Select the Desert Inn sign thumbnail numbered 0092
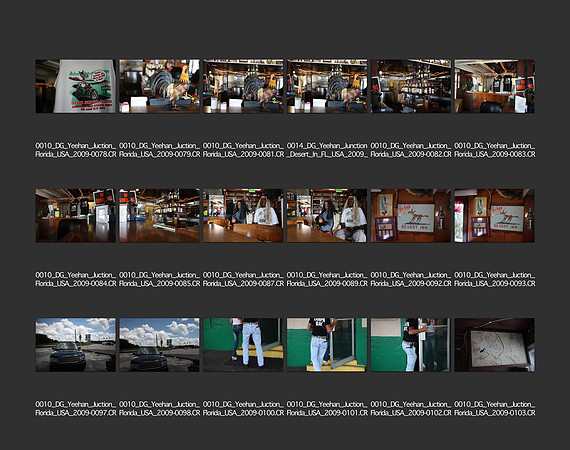Screen dimensions: 570x450 (x=411, y=216)
